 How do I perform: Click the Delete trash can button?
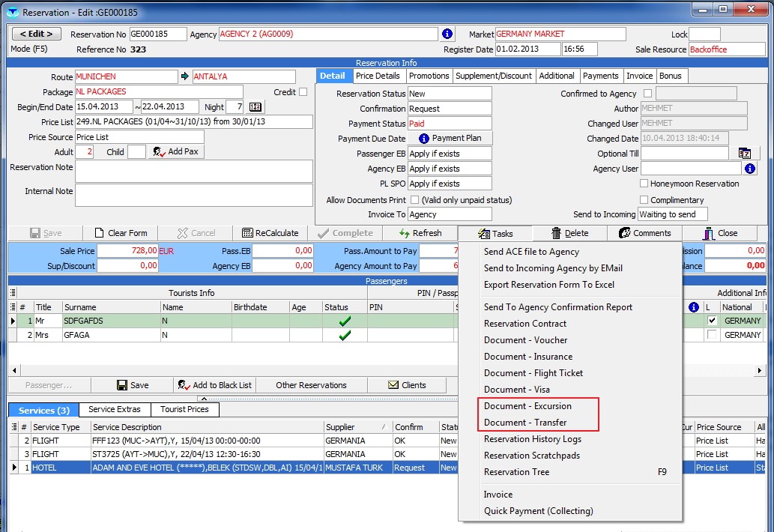(569, 233)
